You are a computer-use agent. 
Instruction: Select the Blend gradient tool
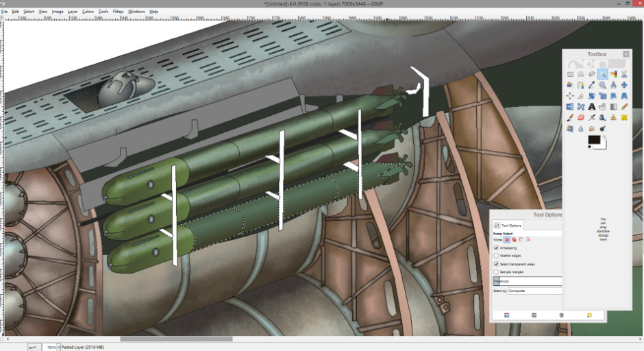point(613,106)
